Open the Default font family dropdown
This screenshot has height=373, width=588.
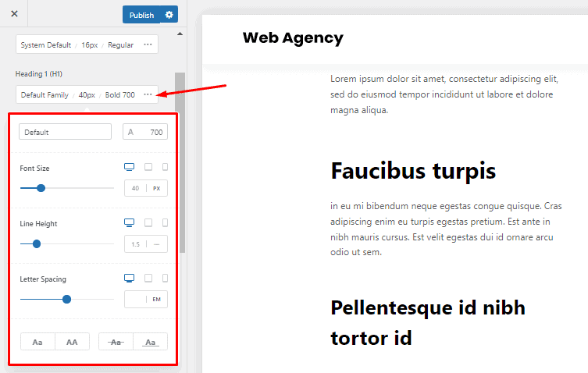pyautogui.click(x=66, y=132)
